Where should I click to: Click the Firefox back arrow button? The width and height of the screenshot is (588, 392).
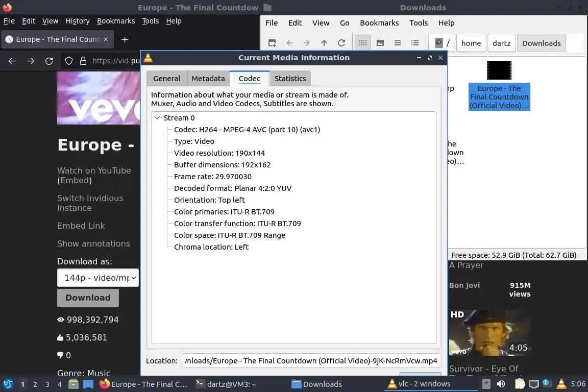12,61
